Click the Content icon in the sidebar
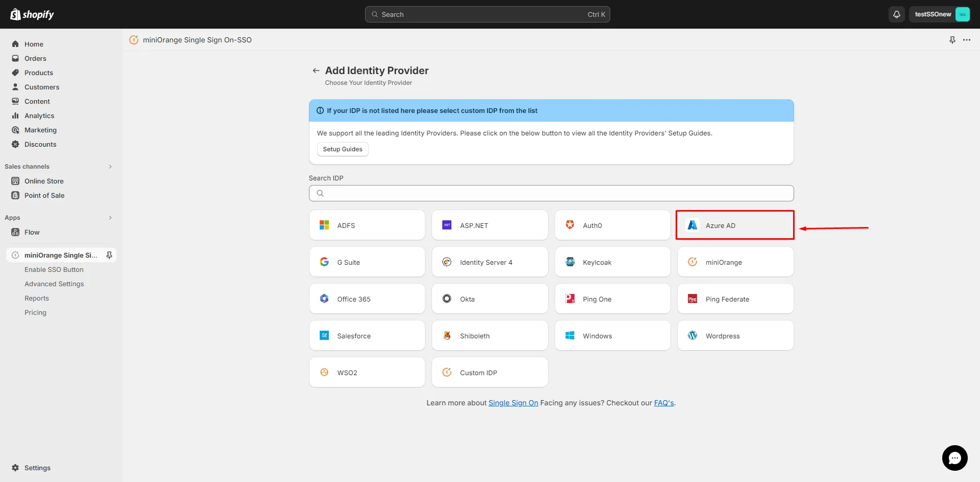 15,101
